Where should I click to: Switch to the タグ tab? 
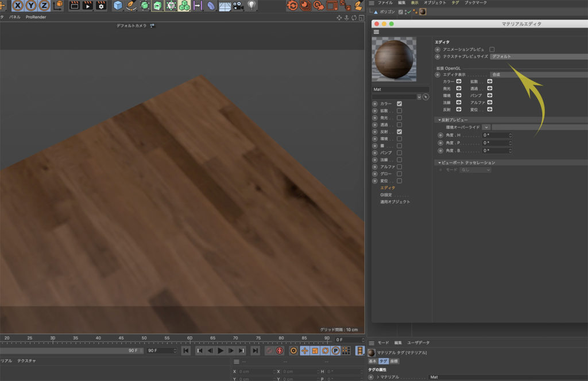tap(383, 361)
